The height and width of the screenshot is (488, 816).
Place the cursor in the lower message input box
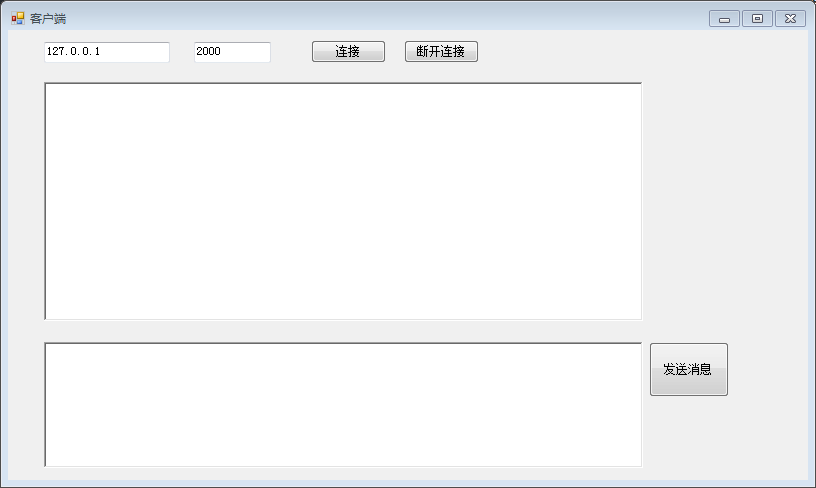tap(343, 405)
